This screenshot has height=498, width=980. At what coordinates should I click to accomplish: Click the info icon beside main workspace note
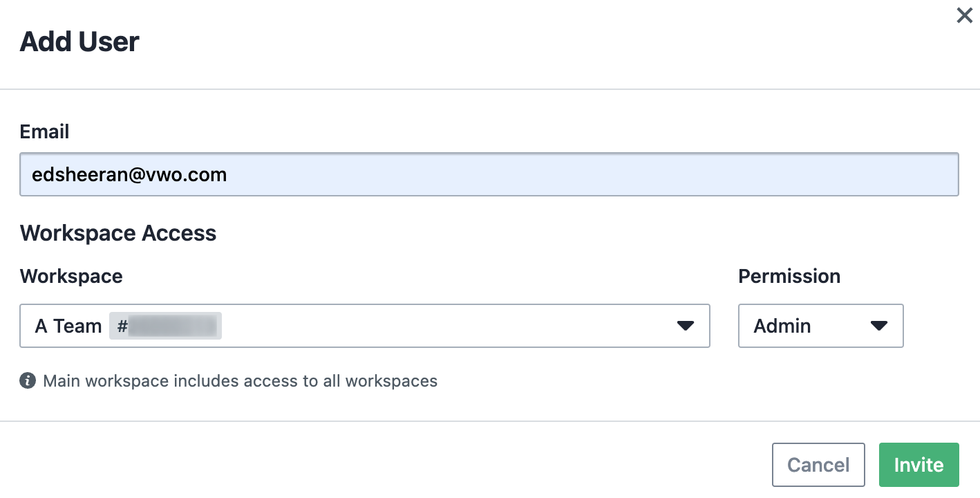28,380
